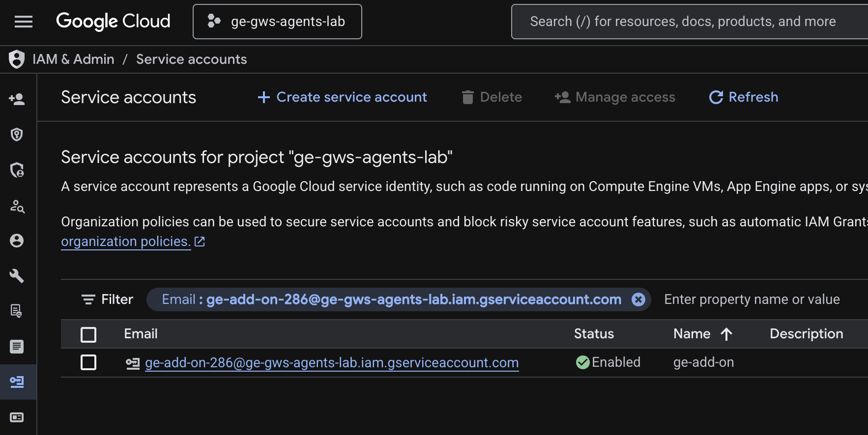Click the IAM & Admin breadcrumb
Image resolution: width=868 pixels, height=435 pixels.
pyautogui.click(x=73, y=59)
